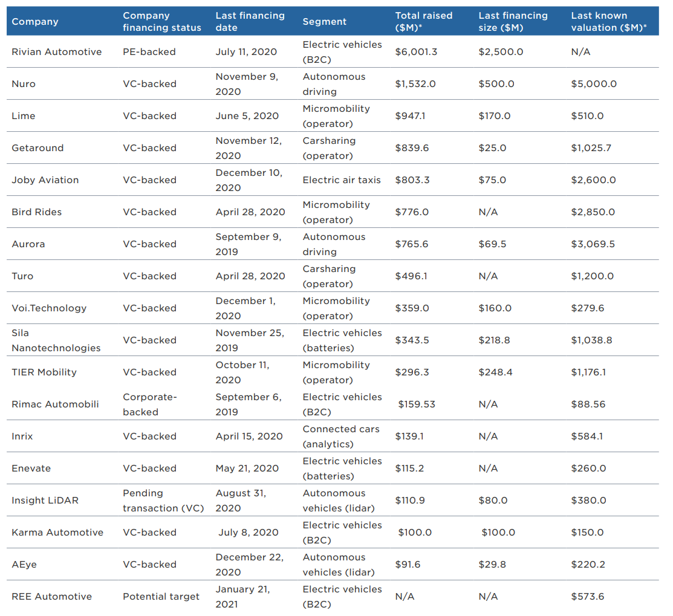673x616 pixels.
Task: Select the "Voi.Technology" company name
Action: pos(49,308)
